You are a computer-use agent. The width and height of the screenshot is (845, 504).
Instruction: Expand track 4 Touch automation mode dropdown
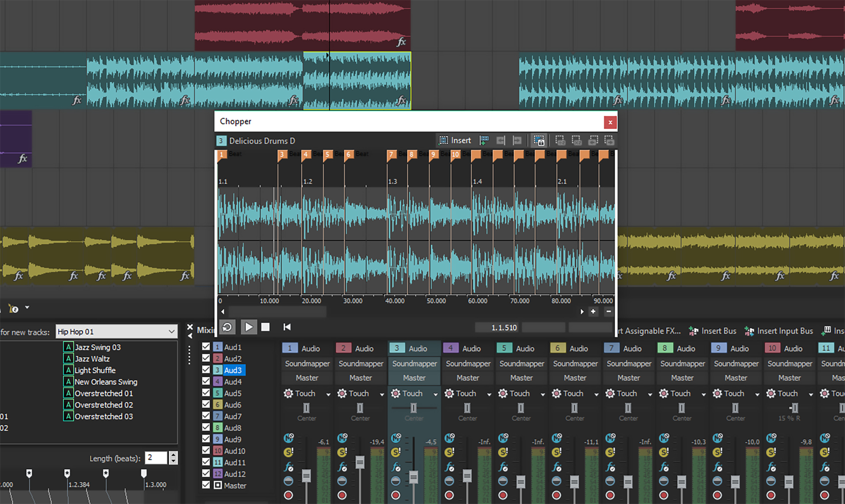489,394
